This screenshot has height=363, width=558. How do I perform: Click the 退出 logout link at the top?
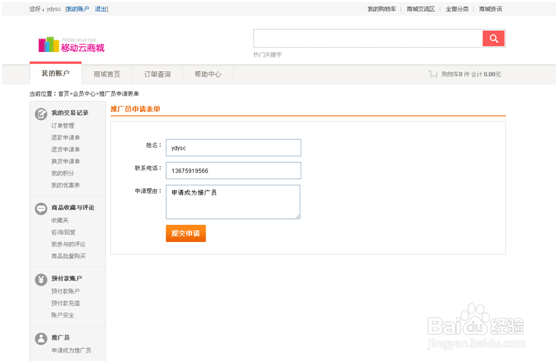pos(101,9)
